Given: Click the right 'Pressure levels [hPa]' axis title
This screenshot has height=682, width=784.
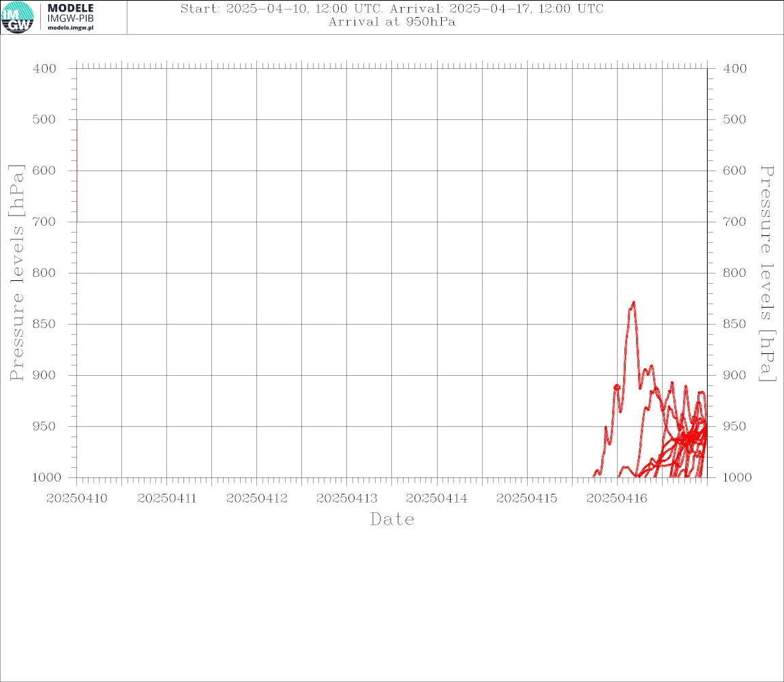Looking at the screenshot, I should 768,273.
